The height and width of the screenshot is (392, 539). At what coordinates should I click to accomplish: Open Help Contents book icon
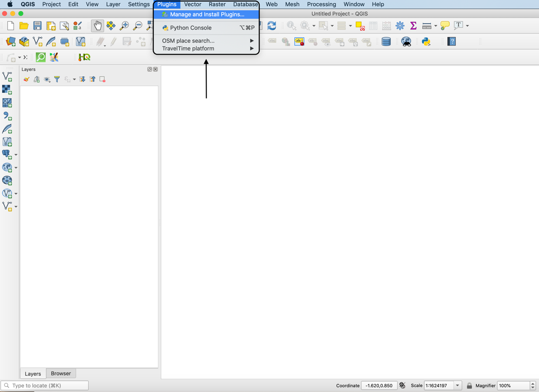(452, 42)
